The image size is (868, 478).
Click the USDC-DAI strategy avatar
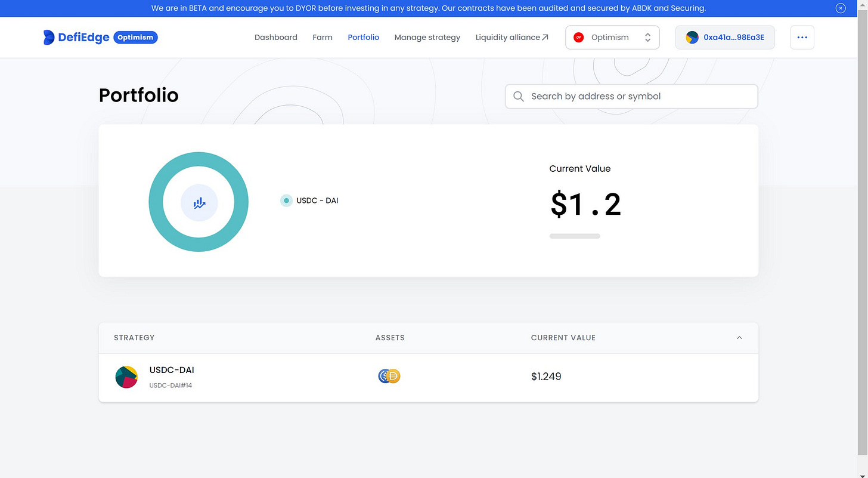pos(126,377)
